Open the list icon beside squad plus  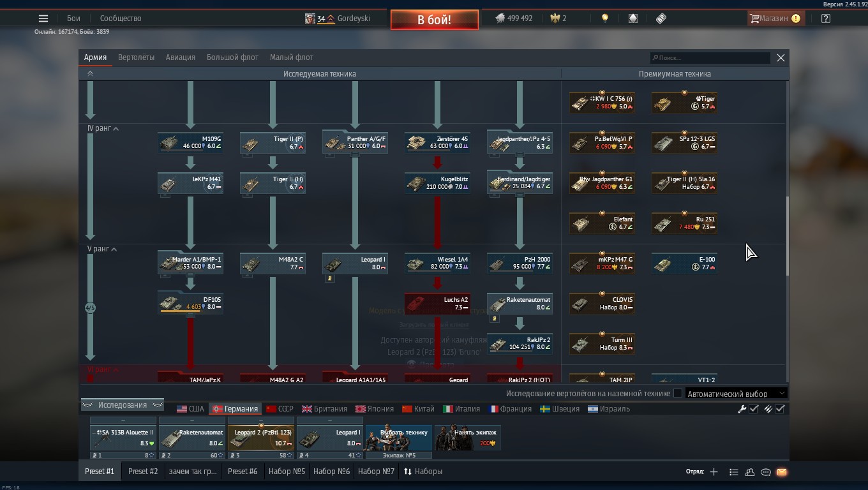tap(733, 472)
